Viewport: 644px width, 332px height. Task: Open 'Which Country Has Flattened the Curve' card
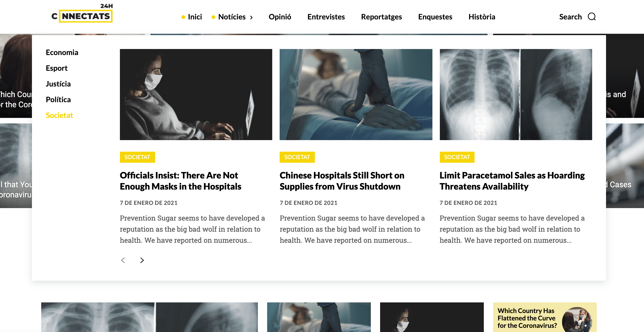pos(544,317)
